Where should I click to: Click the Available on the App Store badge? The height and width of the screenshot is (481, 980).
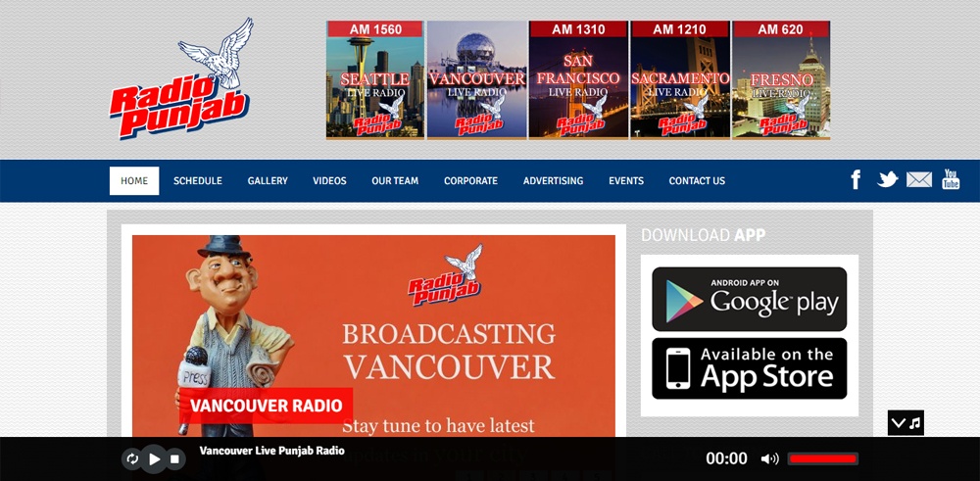[x=750, y=368]
